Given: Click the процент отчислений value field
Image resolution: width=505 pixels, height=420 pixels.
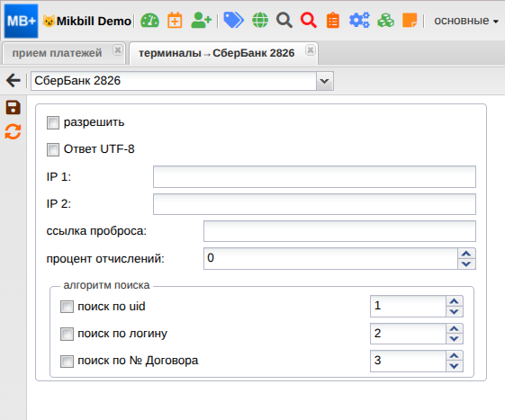Looking at the screenshot, I should 330,258.
